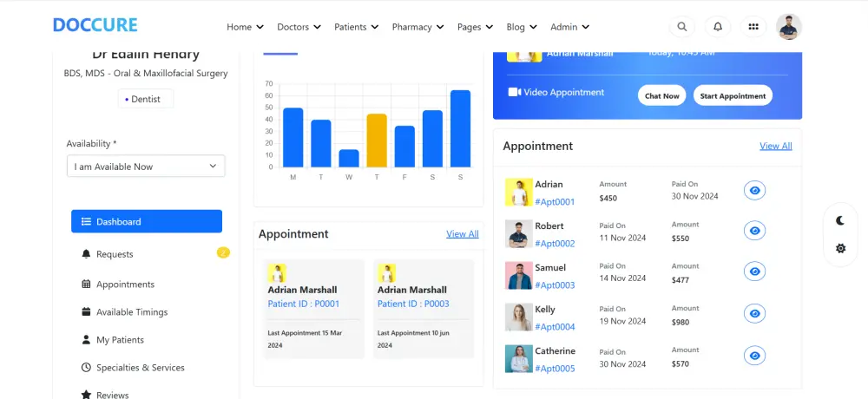The image size is (868, 399).
Task: View Catherine's appointment #Apt0005 eye icon
Action: pos(754,356)
